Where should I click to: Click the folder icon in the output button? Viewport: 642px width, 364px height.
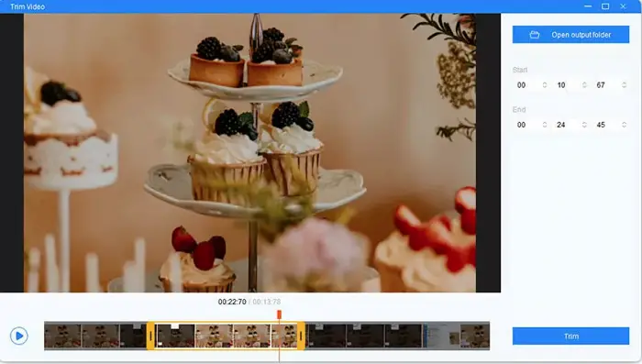tap(535, 35)
